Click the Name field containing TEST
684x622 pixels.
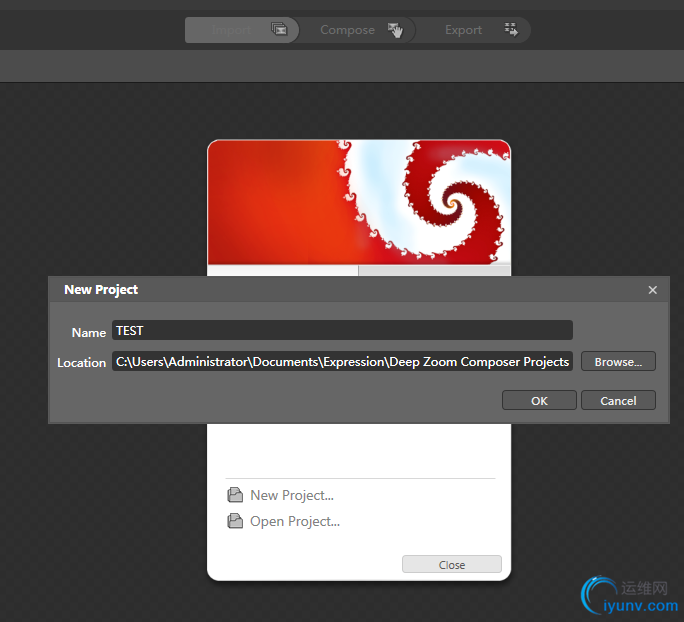click(x=342, y=330)
